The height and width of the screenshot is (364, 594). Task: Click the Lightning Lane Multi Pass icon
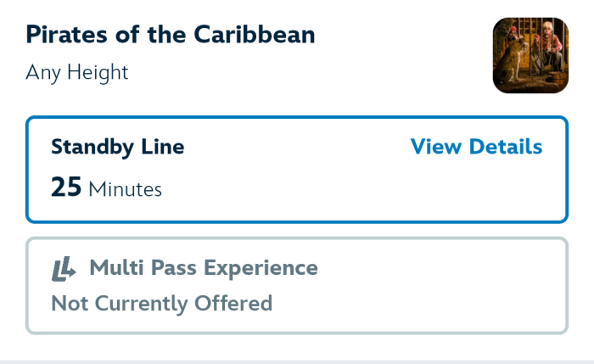pos(64,269)
